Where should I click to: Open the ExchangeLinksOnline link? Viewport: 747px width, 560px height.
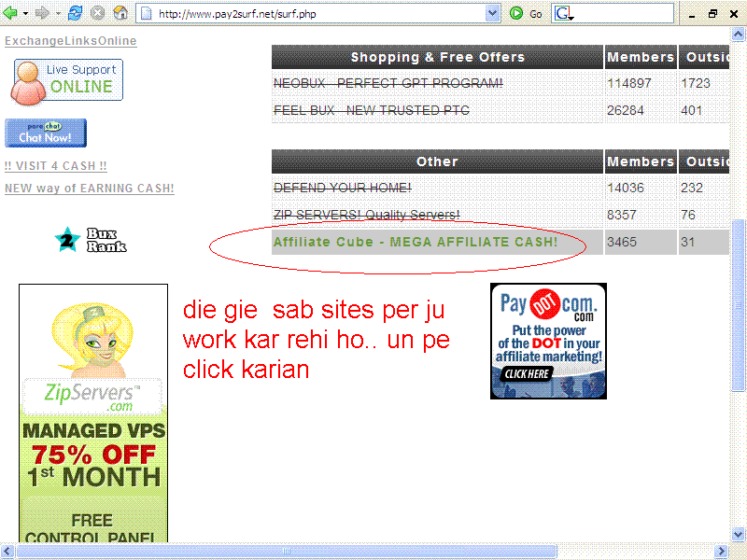[x=70, y=41]
